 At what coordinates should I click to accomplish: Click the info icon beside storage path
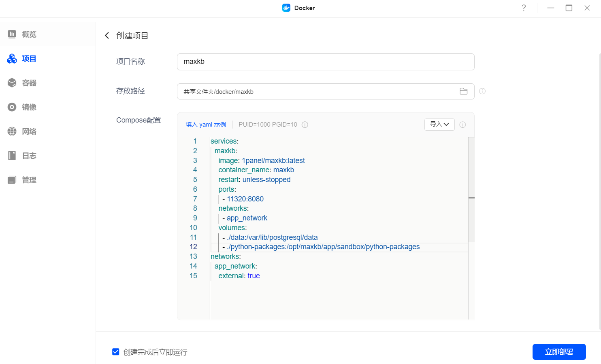coord(482,91)
